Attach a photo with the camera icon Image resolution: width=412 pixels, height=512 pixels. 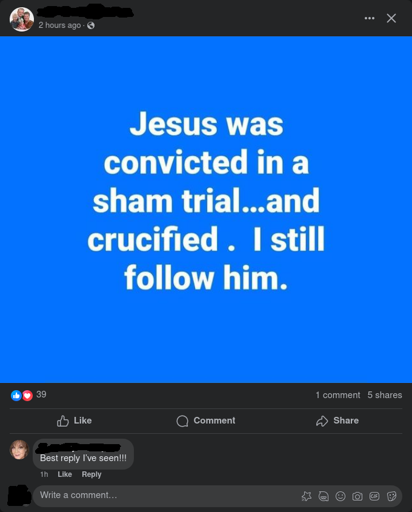(x=357, y=496)
